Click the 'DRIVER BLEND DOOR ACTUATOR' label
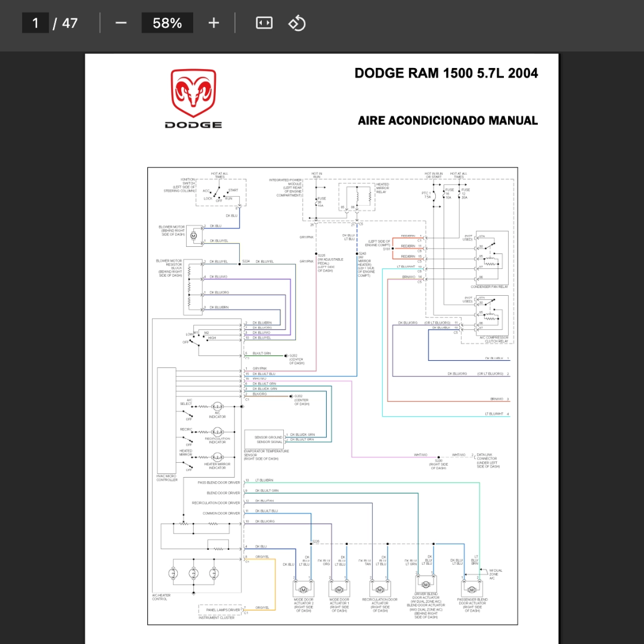 point(426,596)
